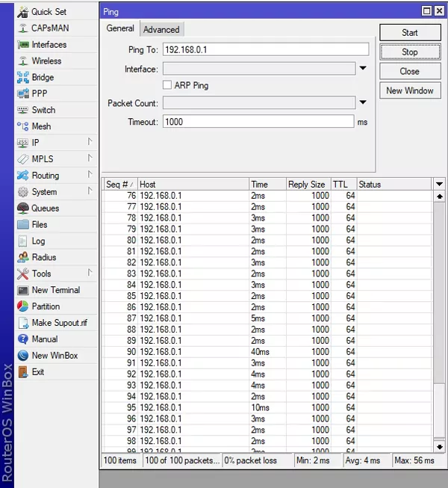Click the Ping To address field
This screenshot has height=488, width=448.
265,49
